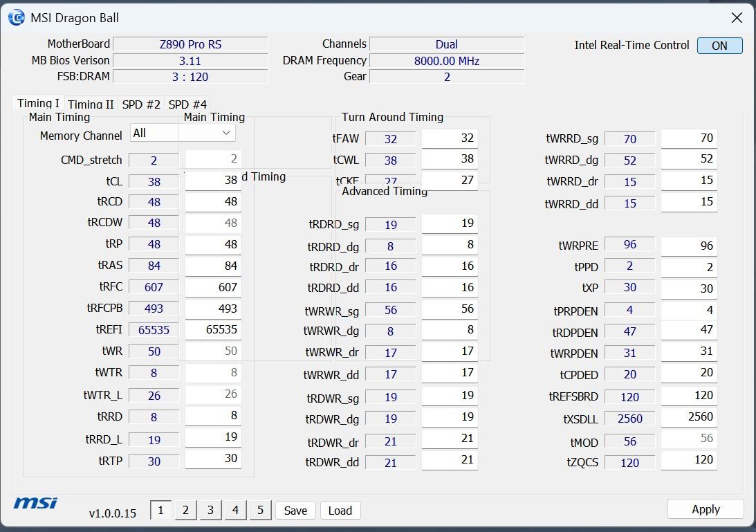Edit the tWRRD_dr input field
Image resolution: width=756 pixels, height=532 pixels.
[689, 181]
